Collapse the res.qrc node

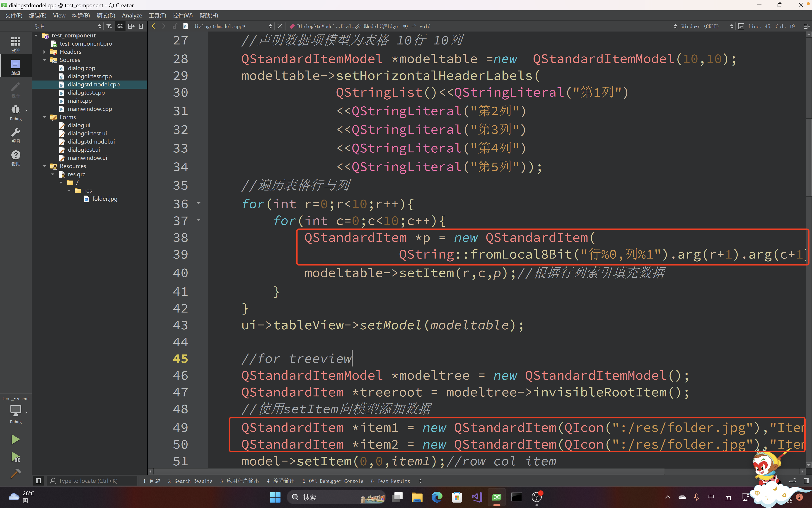click(x=53, y=174)
